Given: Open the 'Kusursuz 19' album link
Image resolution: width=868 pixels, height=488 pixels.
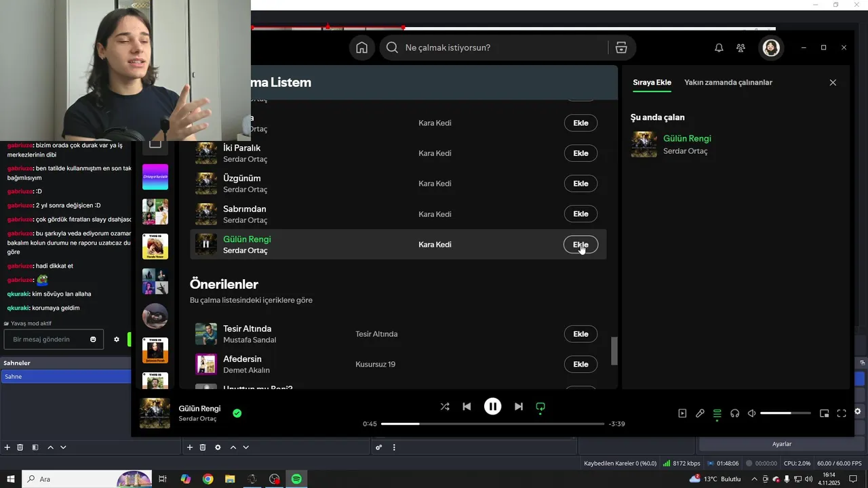Looking at the screenshot, I should coord(375,365).
